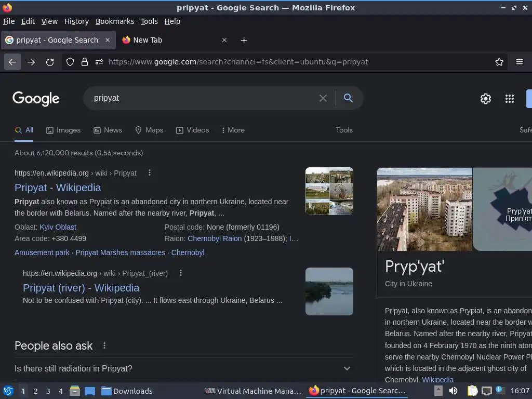Open the Amusement park sitelink
The width and height of the screenshot is (532, 399).
pyautogui.click(x=42, y=252)
